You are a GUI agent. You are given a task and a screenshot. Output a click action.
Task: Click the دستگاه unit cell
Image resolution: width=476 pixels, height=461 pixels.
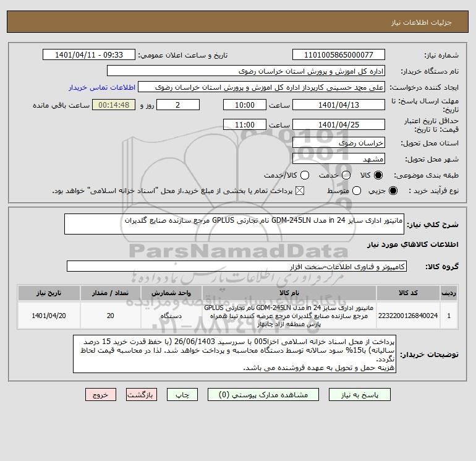tap(171, 316)
